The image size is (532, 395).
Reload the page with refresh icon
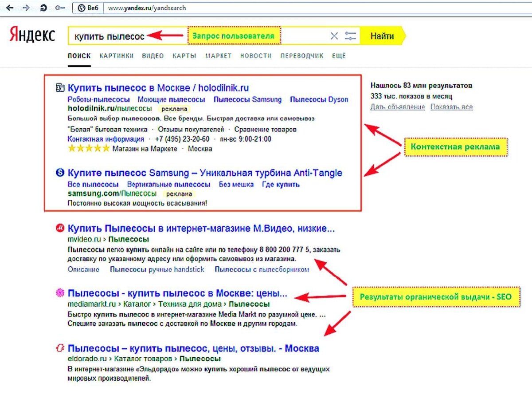(x=44, y=8)
